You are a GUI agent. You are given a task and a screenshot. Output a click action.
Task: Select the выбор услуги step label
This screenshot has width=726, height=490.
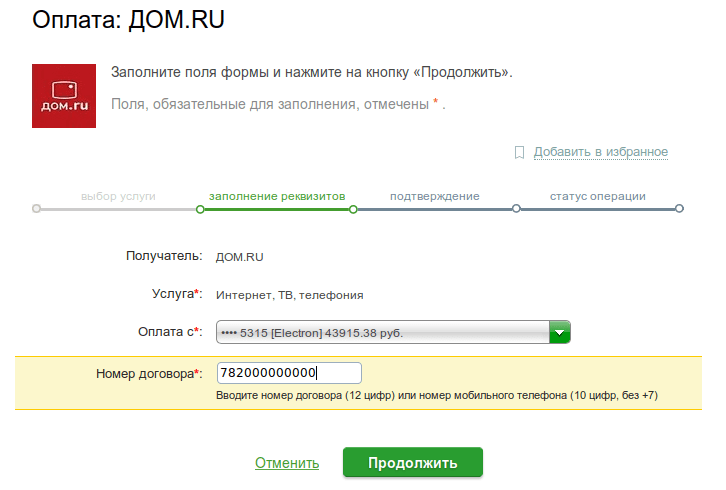point(118,196)
